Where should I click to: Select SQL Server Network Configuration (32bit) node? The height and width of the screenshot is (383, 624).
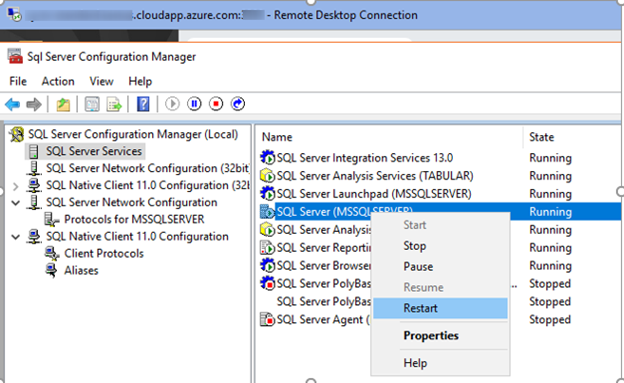(148, 168)
